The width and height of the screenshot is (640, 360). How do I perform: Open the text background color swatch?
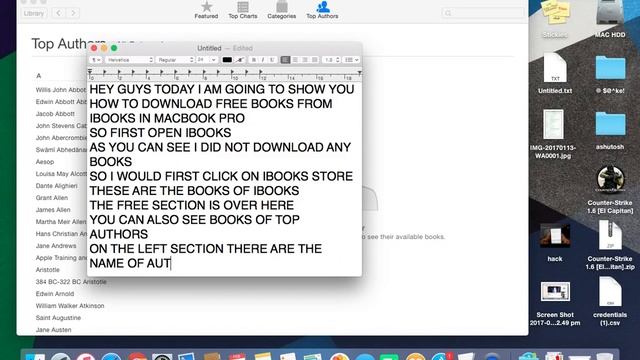(240, 60)
